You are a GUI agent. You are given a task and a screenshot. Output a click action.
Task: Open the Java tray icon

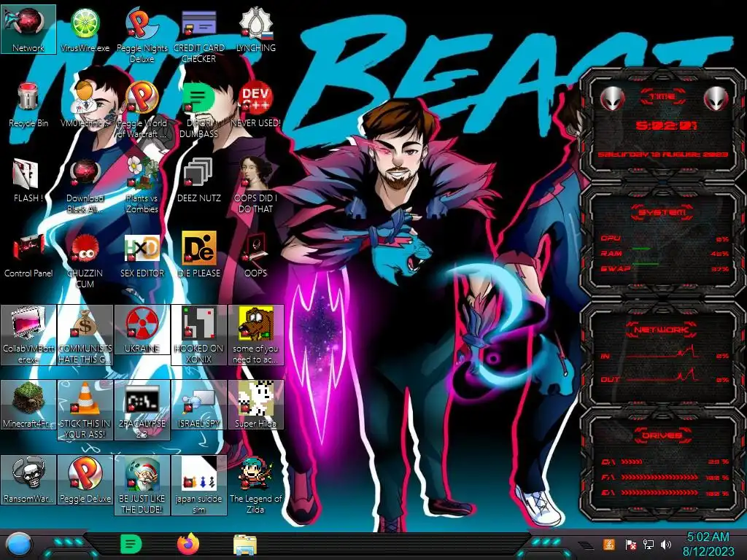tap(608, 544)
